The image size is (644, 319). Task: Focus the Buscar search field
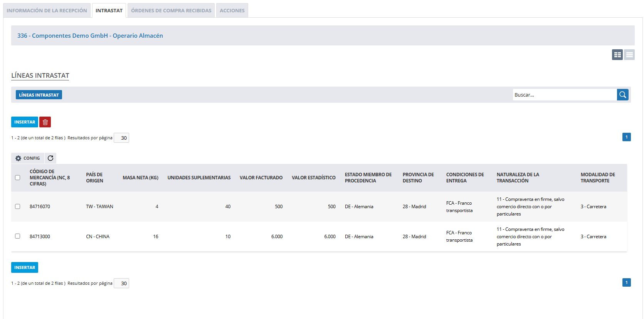[x=565, y=95]
